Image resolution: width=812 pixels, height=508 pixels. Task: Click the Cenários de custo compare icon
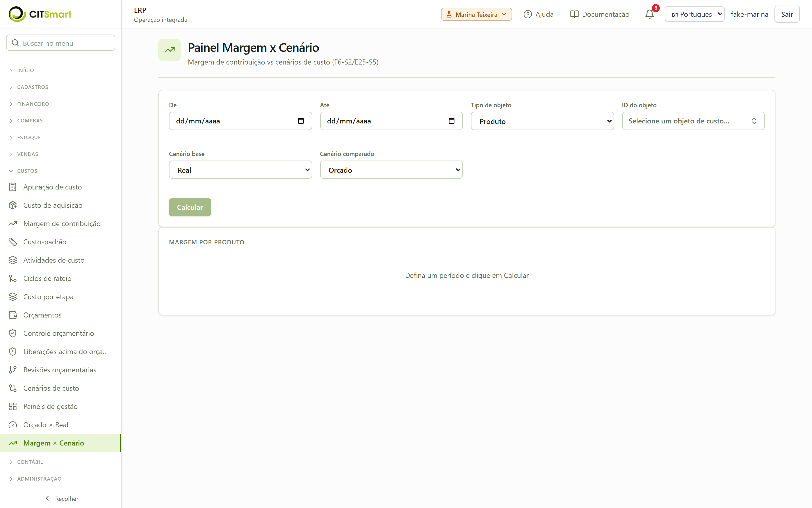click(x=13, y=388)
